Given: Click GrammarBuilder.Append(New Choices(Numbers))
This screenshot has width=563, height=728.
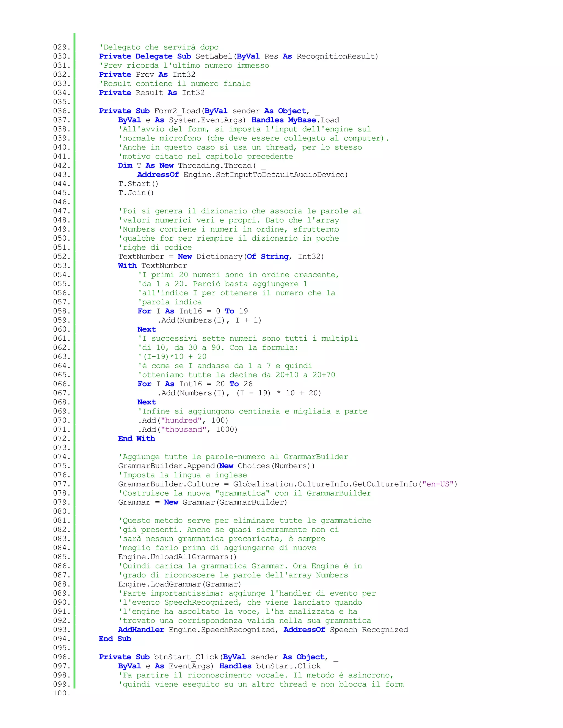Looking at the screenshot, I should pyautogui.click(x=216, y=466).
